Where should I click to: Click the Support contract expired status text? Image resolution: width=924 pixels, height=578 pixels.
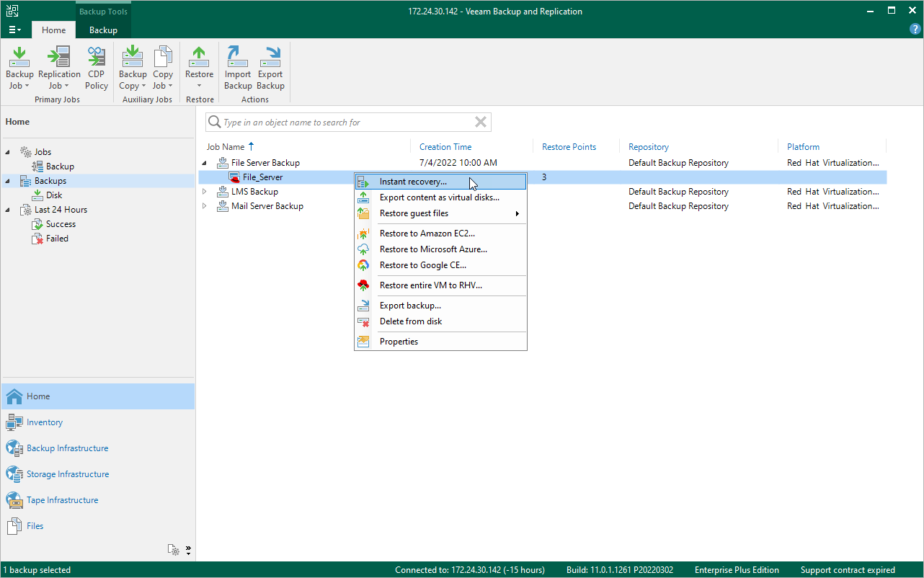tap(848, 570)
